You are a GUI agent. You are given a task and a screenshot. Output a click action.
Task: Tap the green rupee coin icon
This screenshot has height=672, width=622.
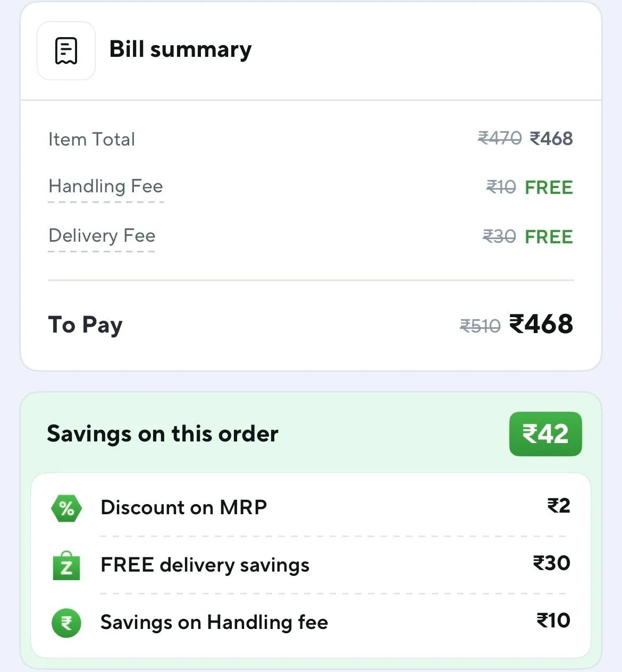pos(66,623)
